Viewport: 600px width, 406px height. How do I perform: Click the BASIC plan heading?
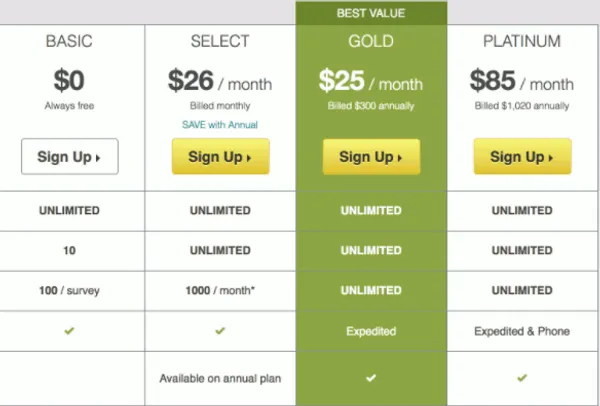click(x=69, y=41)
